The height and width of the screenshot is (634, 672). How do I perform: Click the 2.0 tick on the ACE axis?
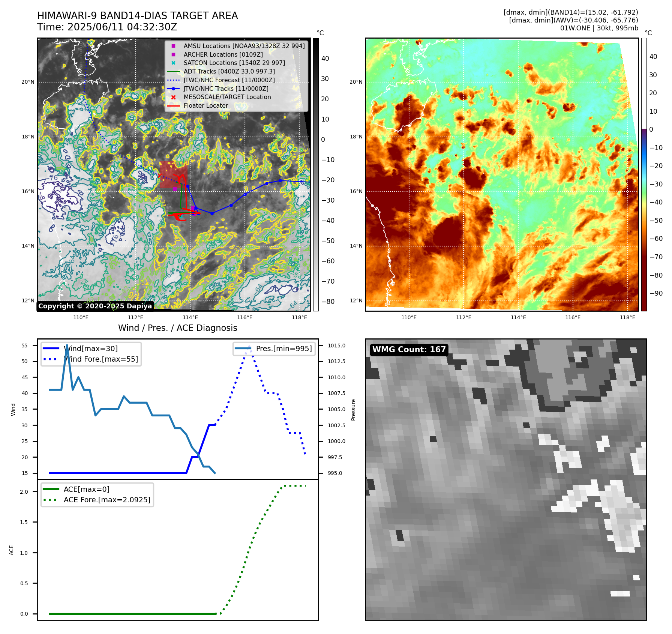click(24, 492)
